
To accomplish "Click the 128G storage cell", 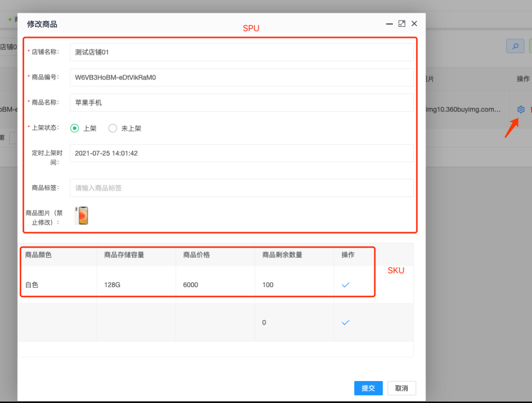I will click(136, 285).
